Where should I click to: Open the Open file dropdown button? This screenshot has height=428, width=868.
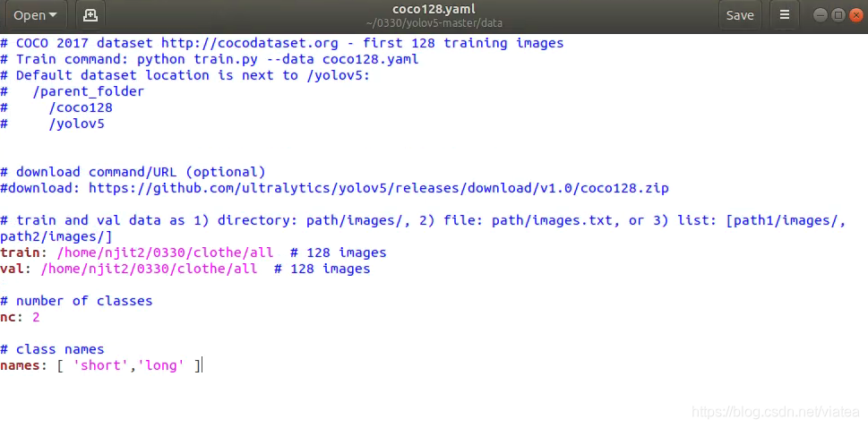point(36,15)
